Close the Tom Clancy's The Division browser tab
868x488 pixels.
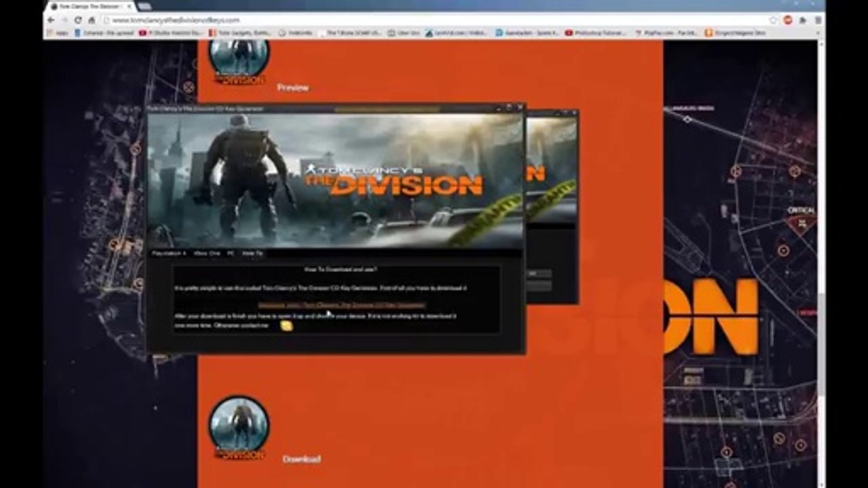pyautogui.click(x=130, y=6)
